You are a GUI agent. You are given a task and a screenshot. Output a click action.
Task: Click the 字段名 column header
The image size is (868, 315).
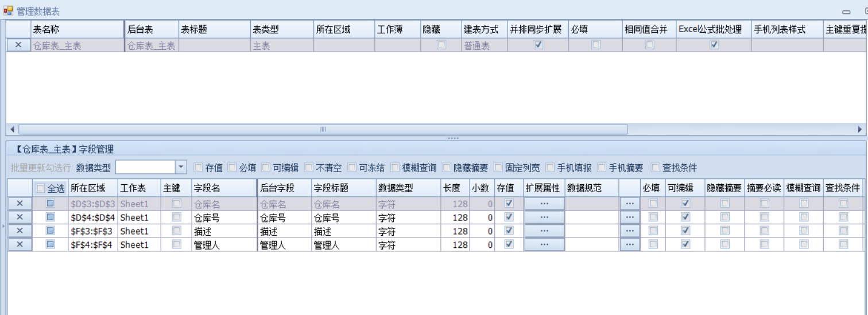(x=224, y=188)
